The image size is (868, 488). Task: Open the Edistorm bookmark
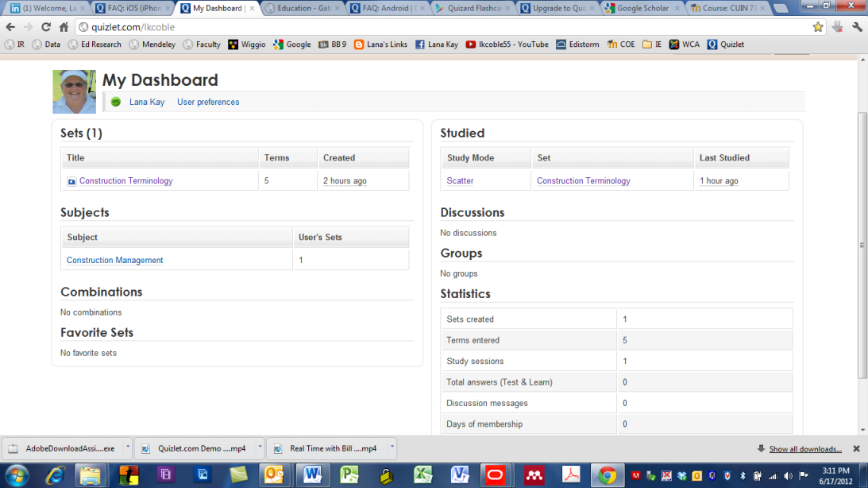[578, 45]
